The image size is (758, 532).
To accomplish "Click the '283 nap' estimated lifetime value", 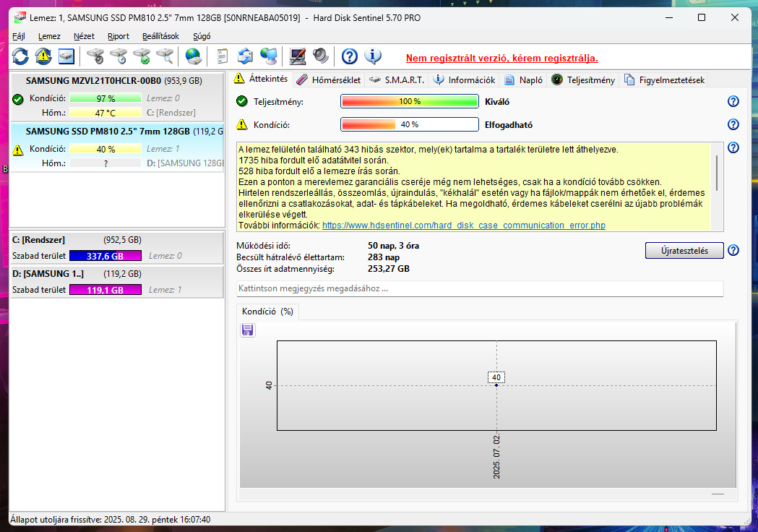I will click(384, 257).
